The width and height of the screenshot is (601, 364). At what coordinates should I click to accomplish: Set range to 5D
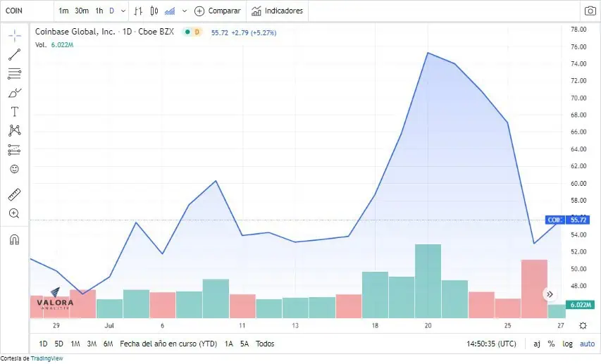coord(58,344)
